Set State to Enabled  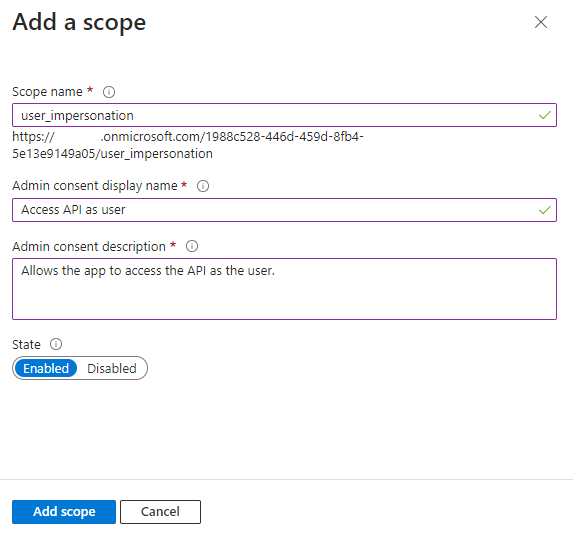(x=46, y=368)
